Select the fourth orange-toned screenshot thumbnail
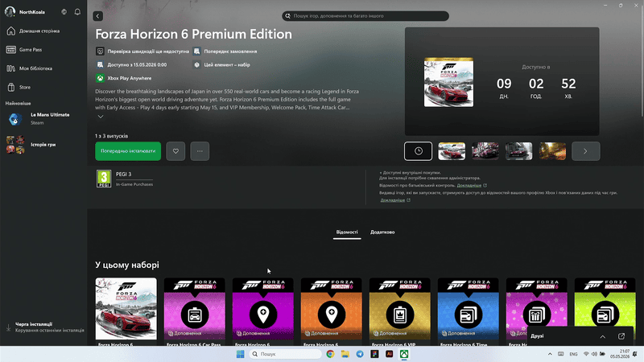 coord(552,151)
